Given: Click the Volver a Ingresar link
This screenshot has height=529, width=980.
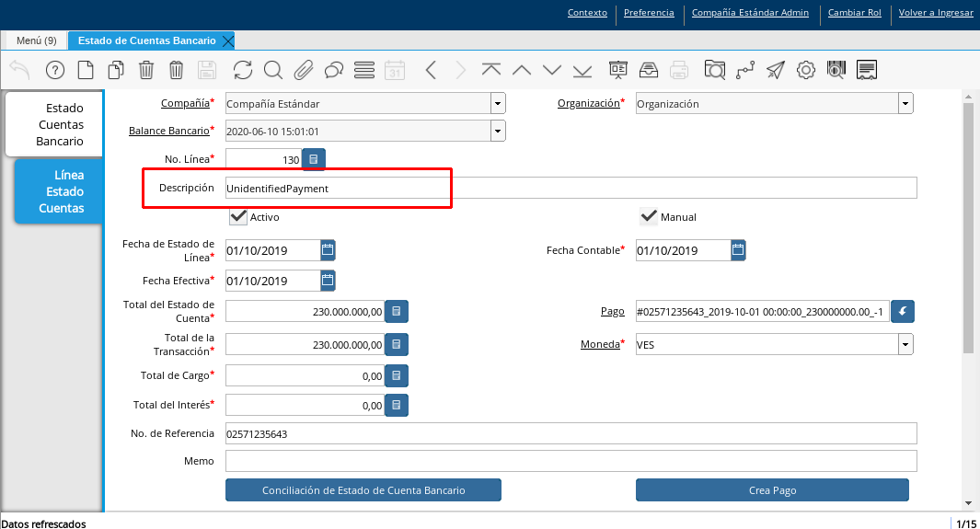Looking at the screenshot, I should point(936,13).
